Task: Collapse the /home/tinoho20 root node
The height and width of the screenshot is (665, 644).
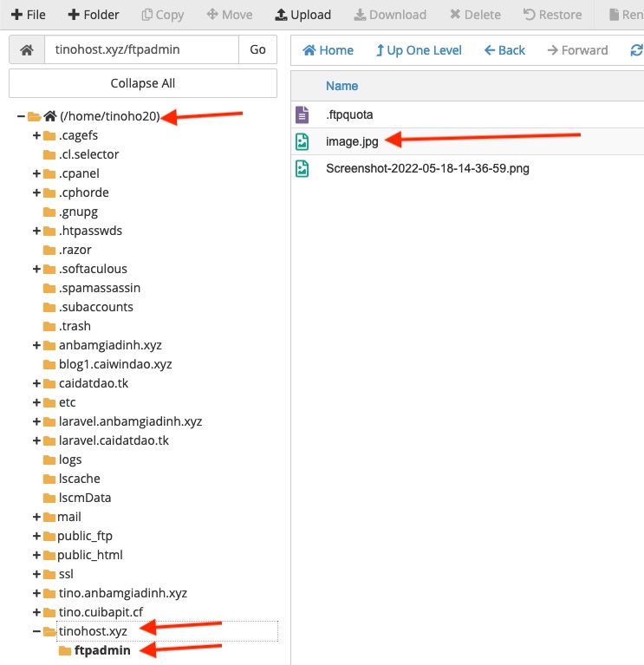Action: coord(21,116)
